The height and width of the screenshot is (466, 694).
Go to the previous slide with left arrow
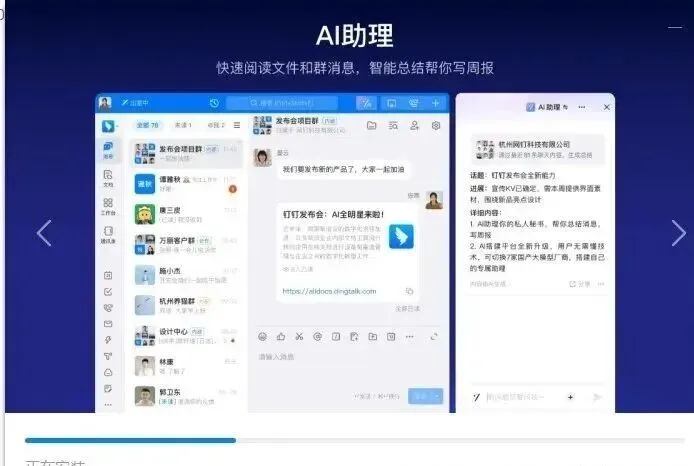(44, 233)
